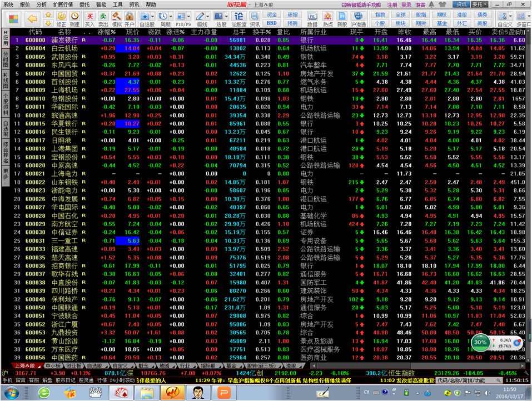Click the 指数 market button
532x401 pixels.
(x=380, y=14)
